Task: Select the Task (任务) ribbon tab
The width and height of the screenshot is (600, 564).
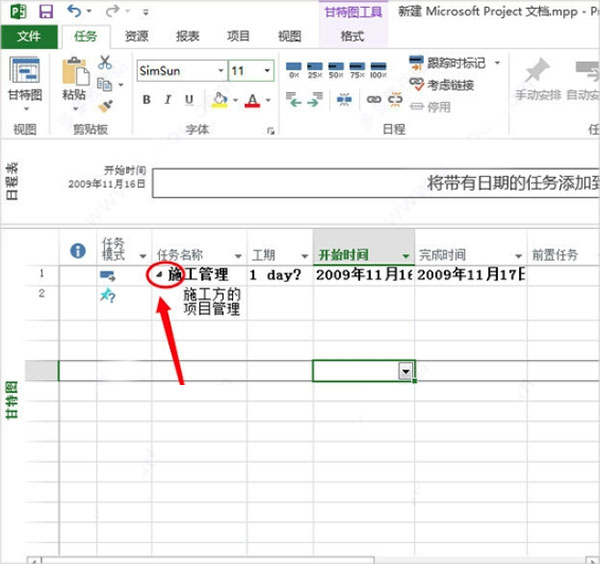Action: tap(86, 37)
